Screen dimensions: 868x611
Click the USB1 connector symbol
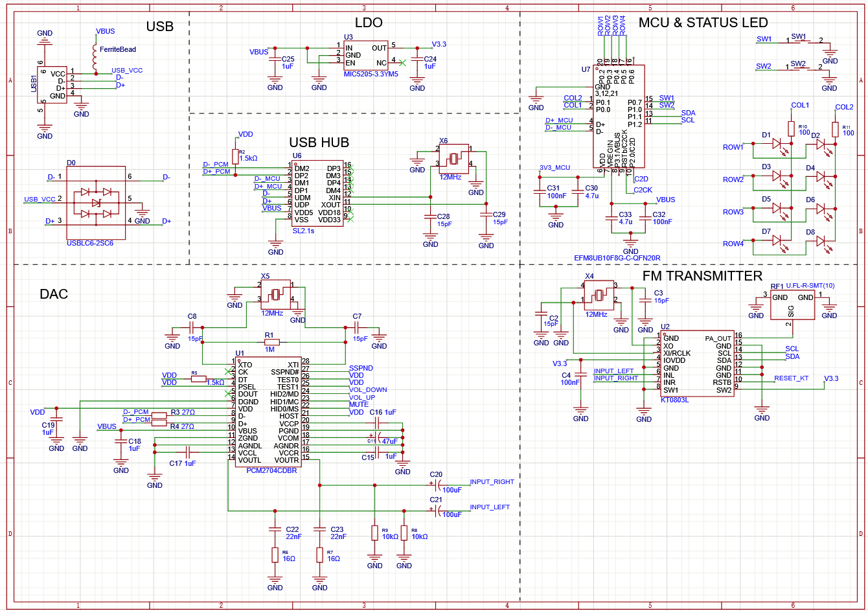click(52, 85)
